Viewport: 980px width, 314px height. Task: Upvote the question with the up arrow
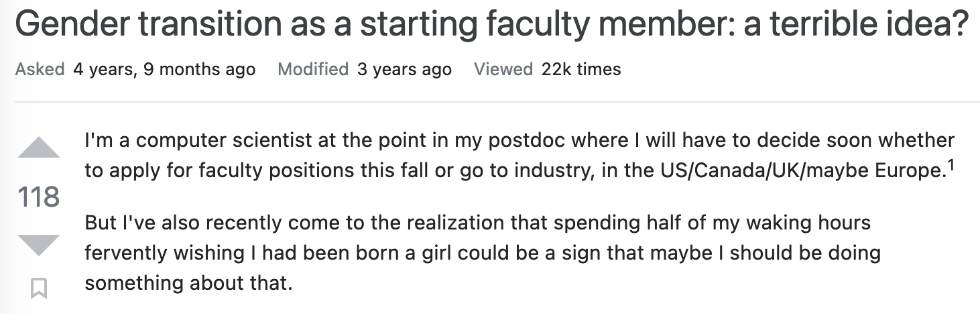[x=39, y=148]
